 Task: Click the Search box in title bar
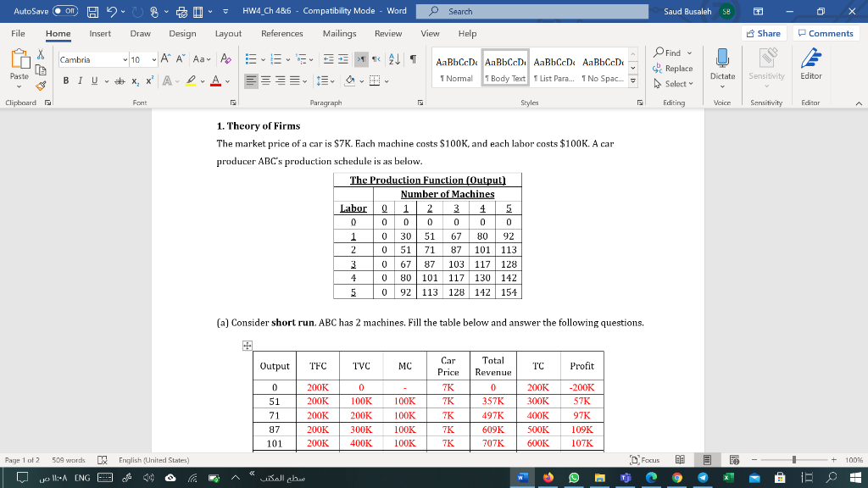click(532, 11)
